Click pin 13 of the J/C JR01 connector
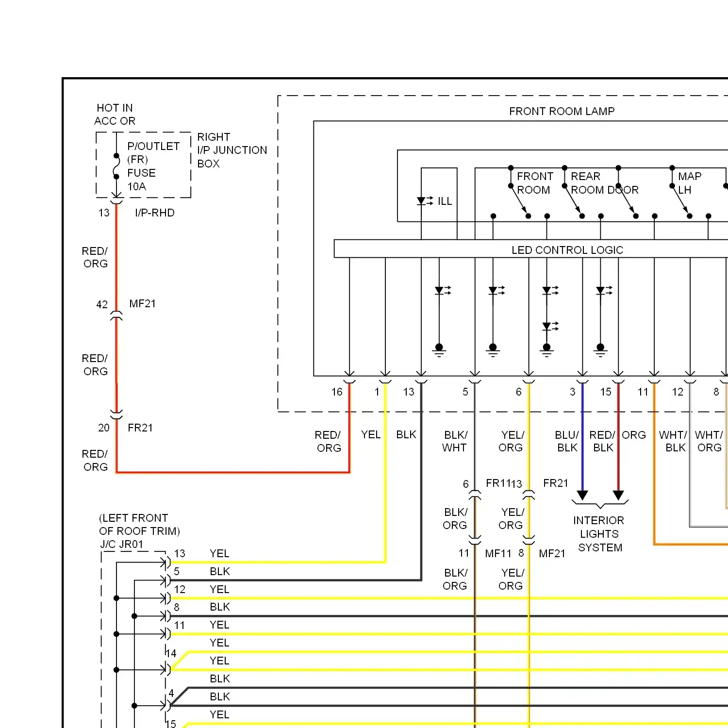This screenshot has height=728, width=728. (x=180, y=553)
